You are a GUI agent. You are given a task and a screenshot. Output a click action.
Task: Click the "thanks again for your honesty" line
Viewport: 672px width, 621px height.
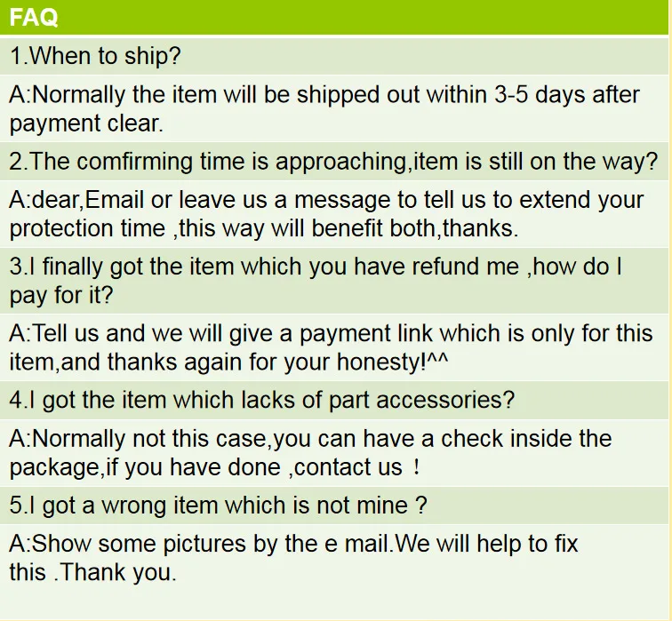coord(228,362)
